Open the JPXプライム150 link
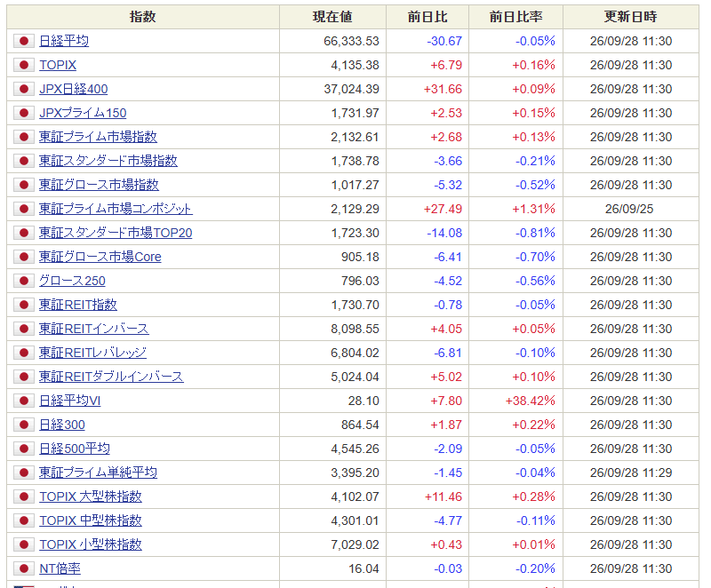The height and width of the screenshot is (588, 711). [x=83, y=114]
